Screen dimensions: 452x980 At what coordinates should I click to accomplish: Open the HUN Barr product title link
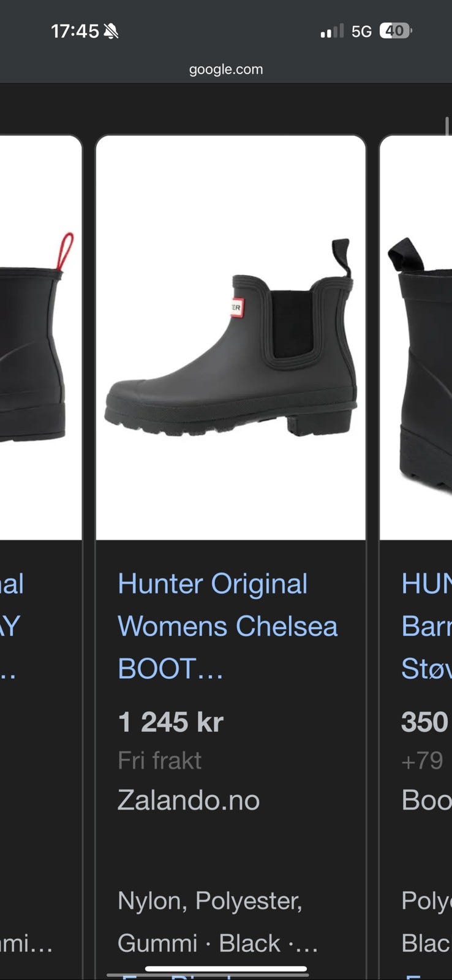tap(426, 626)
